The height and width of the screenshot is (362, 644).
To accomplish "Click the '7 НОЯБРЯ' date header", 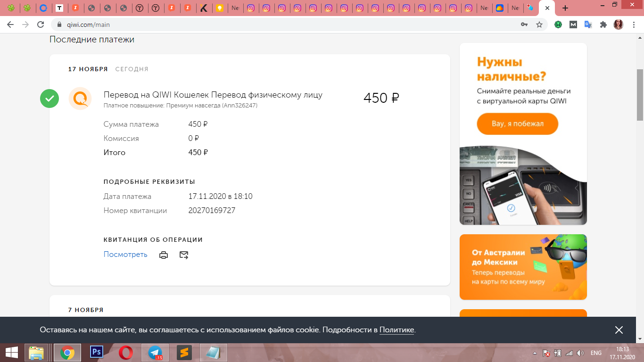I will [x=86, y=310].
